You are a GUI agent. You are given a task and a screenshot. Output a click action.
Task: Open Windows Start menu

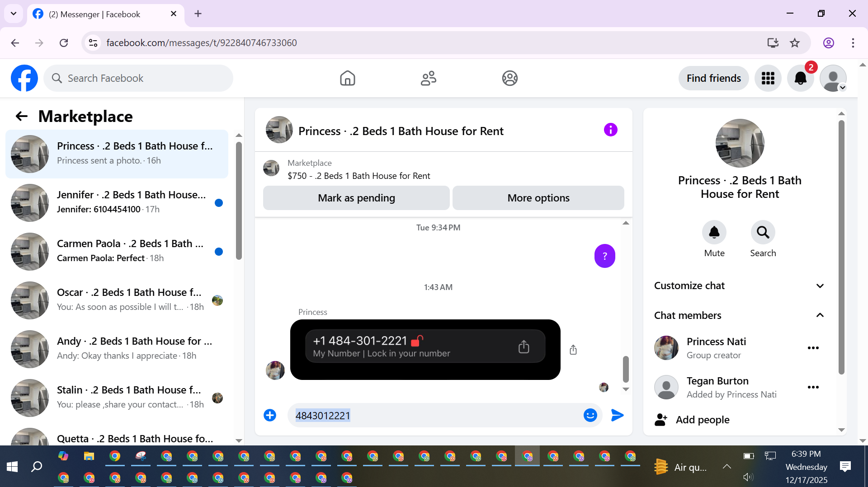pos(12,467)
